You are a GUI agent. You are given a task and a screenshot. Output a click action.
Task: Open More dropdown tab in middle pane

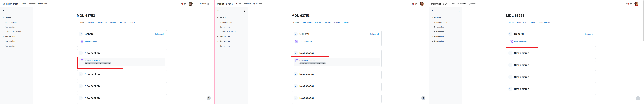point(346,23)
